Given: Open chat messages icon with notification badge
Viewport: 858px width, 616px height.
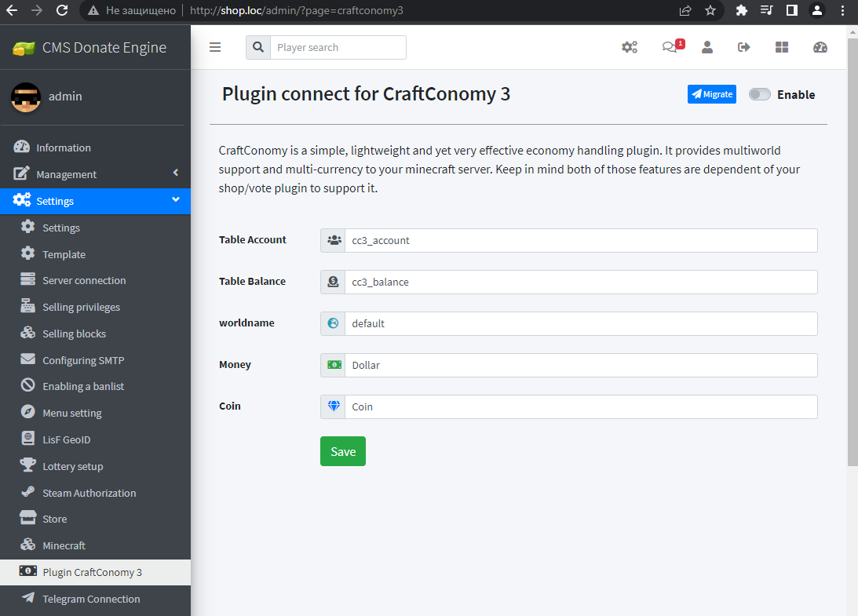Looking at the screenshot, I should 670,47.
